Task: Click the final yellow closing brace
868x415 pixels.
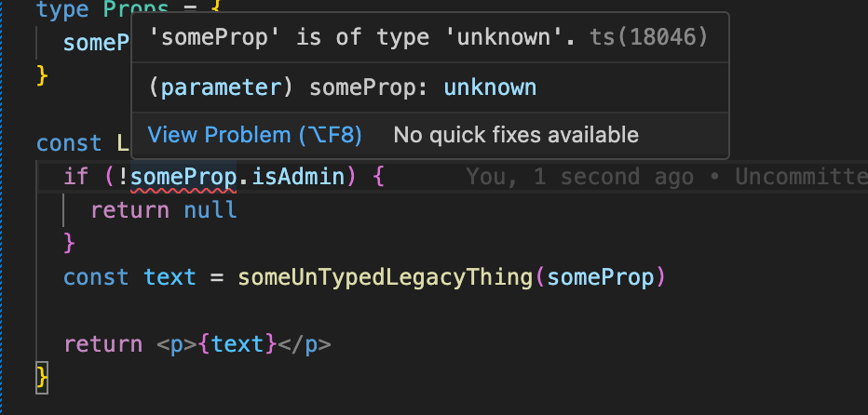Action: click(41, 376)
